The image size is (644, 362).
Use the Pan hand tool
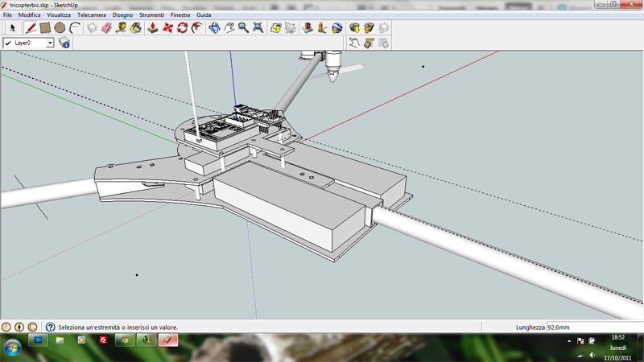pos(229,28)
